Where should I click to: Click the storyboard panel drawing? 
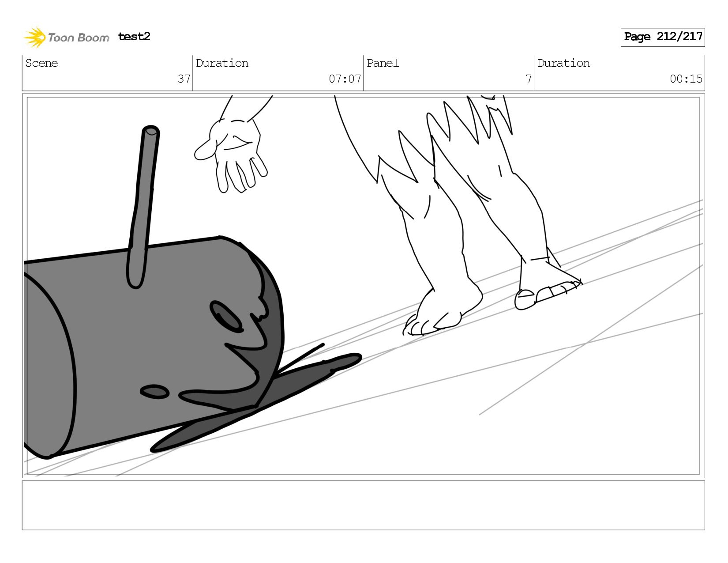[363, 286]
